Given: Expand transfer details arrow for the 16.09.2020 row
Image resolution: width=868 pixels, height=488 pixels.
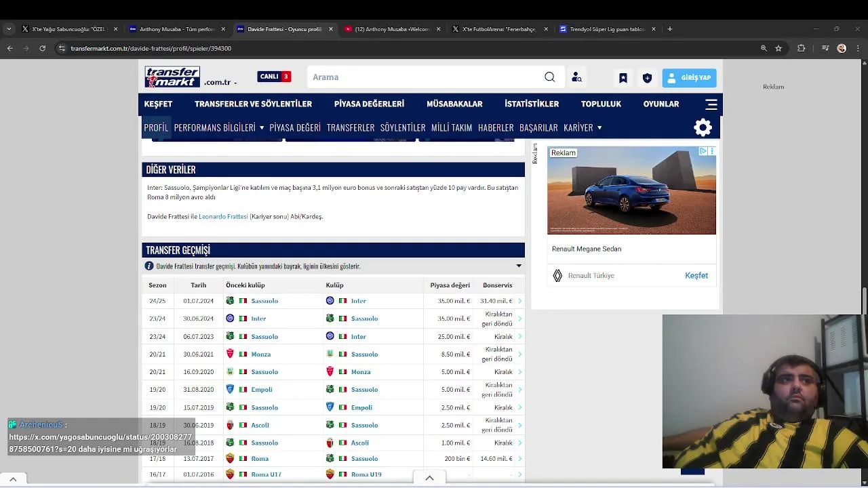Looking at the screenshot, I should coord(519,372).
